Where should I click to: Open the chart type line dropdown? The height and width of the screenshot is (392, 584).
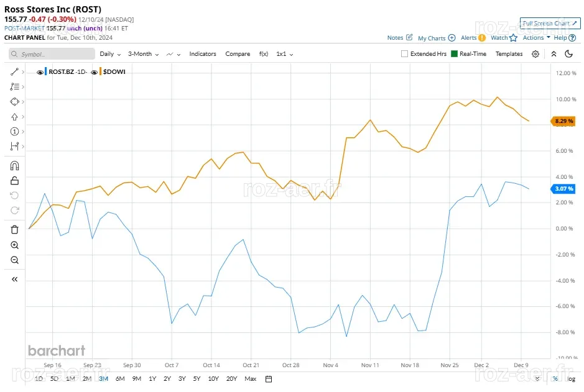174,54
